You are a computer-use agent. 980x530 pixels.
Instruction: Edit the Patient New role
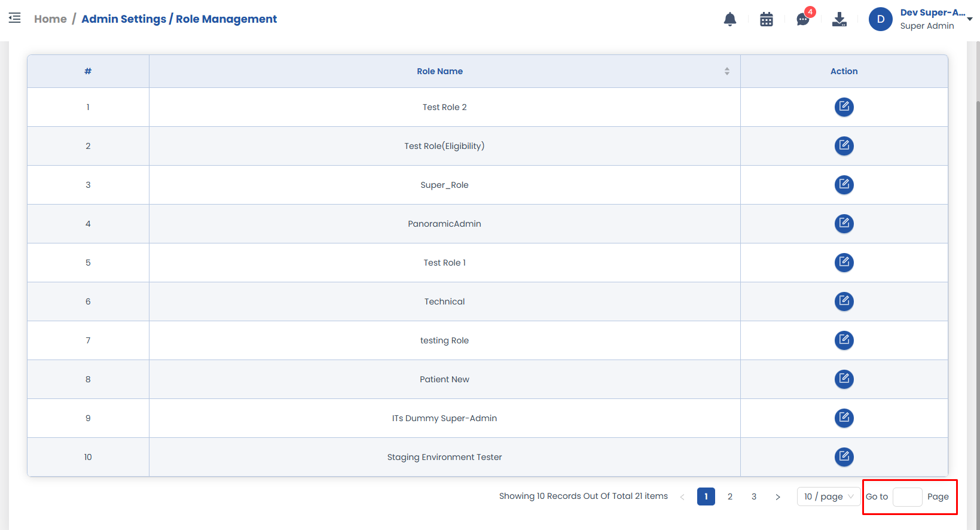pos(844,379)
